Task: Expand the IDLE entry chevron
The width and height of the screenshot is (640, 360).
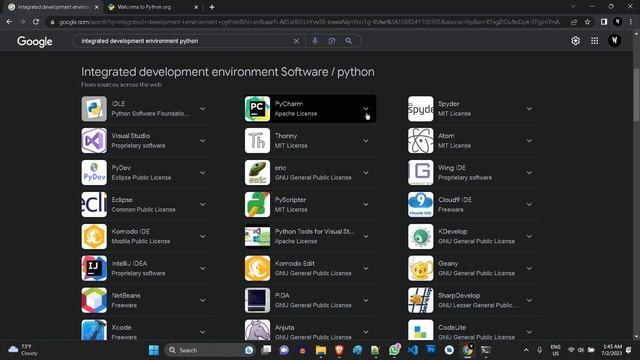Action: (202, 109)
